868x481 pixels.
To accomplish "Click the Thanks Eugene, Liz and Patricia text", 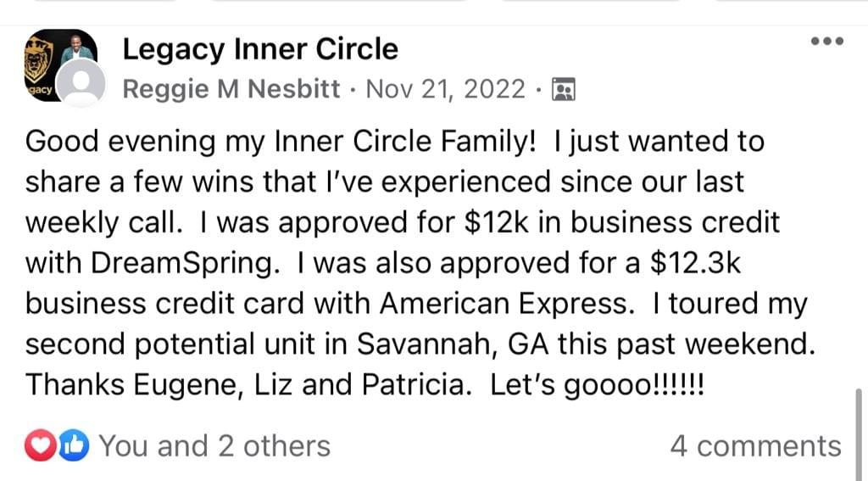I will 246,385.
